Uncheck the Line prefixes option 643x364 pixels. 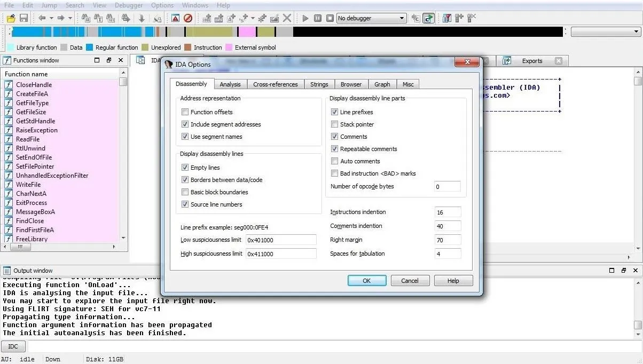(x=334, y=112)
